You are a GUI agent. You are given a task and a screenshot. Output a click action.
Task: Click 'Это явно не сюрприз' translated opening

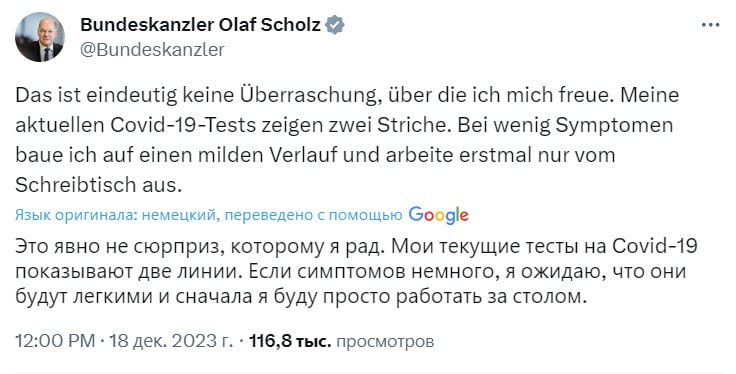[115, 247]
